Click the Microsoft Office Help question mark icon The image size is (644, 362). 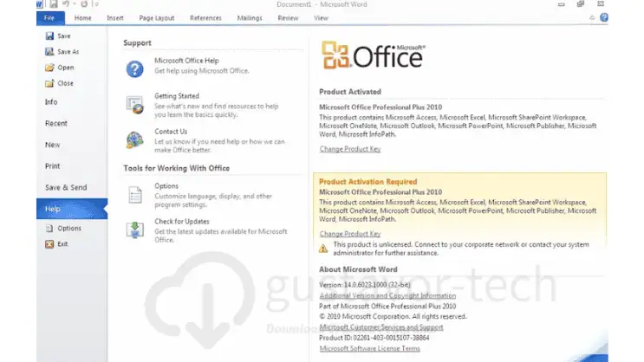click(x=134, y=68)
